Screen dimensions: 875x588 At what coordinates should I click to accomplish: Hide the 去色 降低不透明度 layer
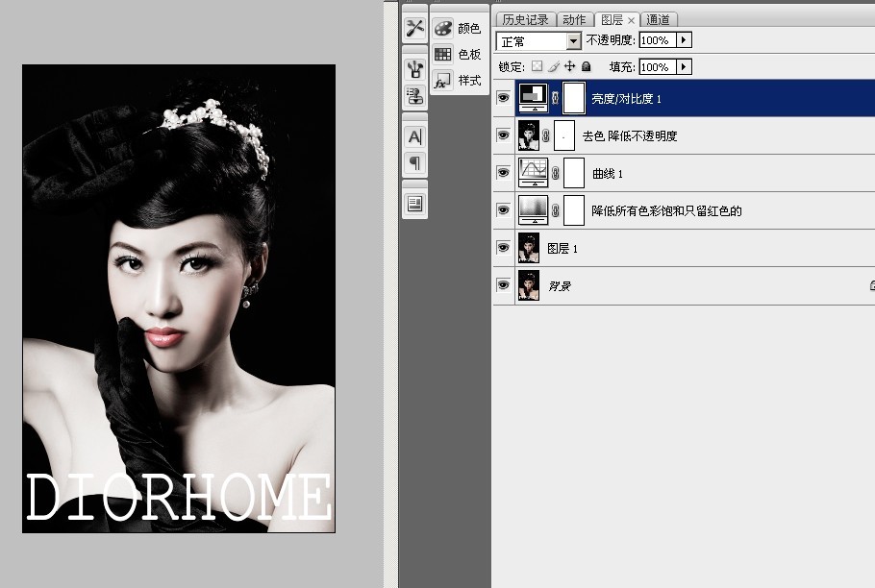point(503,135)
